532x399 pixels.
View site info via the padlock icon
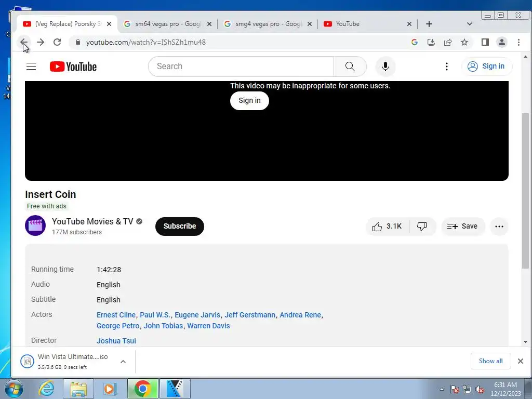[78, 42]
